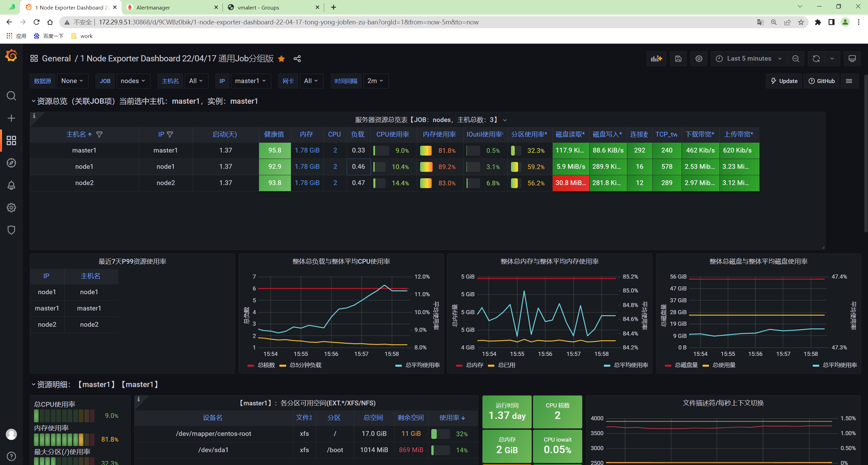
Task: Save the dashboard via floppy icon
Action: click(678, 59)
